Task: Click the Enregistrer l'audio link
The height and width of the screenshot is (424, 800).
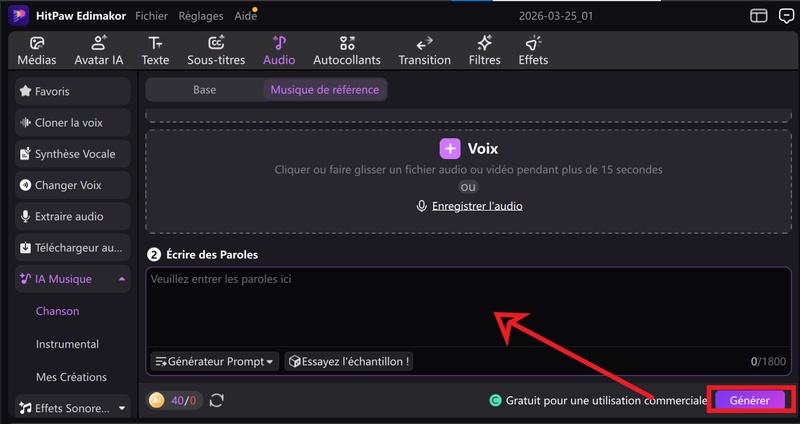Action: point(476,206)
